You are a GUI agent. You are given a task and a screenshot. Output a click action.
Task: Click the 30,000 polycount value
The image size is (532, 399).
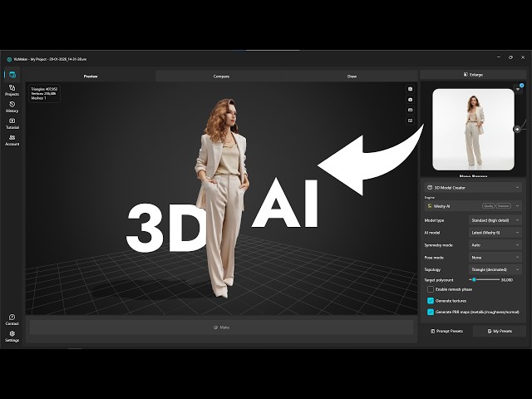click(507, 280)
